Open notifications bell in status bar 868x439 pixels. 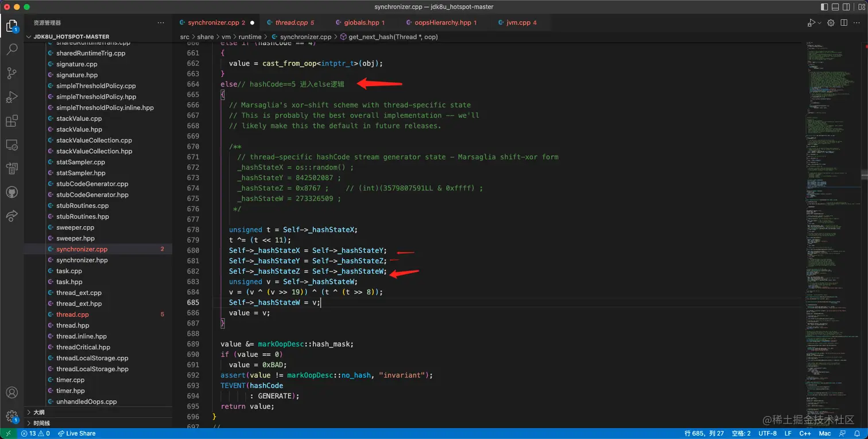tap(857, 433)
